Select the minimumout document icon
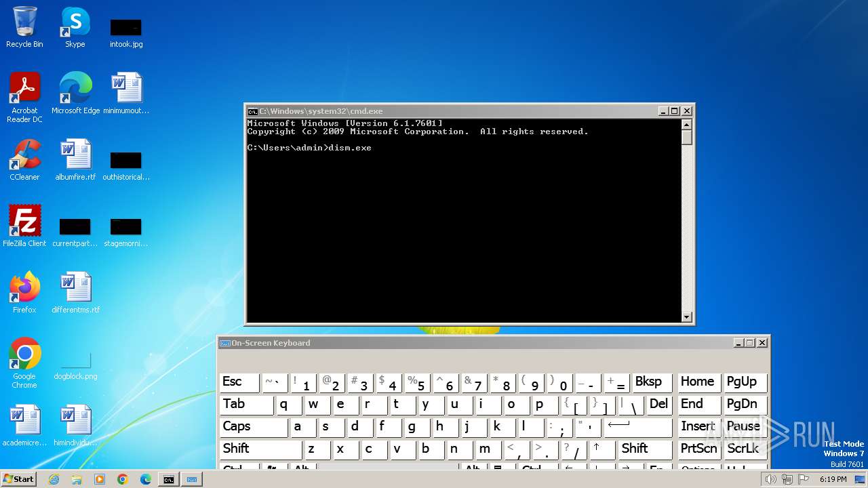 [x=126, y=94]
